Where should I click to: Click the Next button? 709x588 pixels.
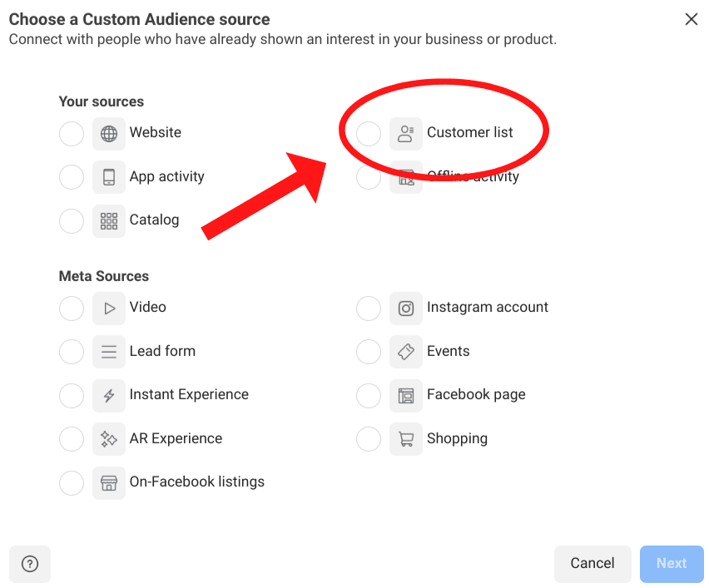click(x=671, y=564)
